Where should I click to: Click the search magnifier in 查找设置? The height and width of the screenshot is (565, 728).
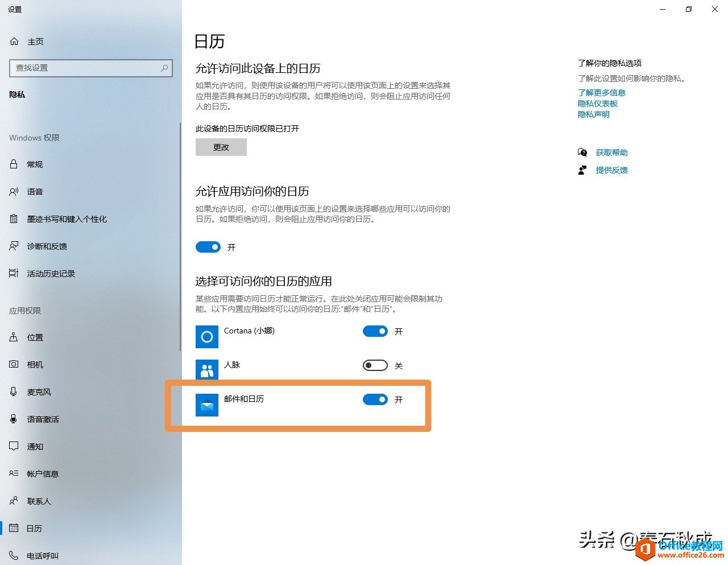click(164, 68)
